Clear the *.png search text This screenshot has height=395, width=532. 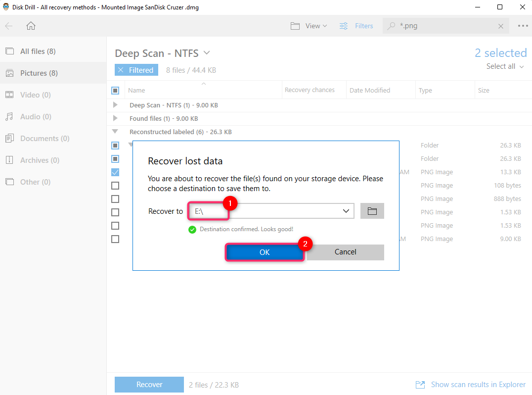coord(501,26)
